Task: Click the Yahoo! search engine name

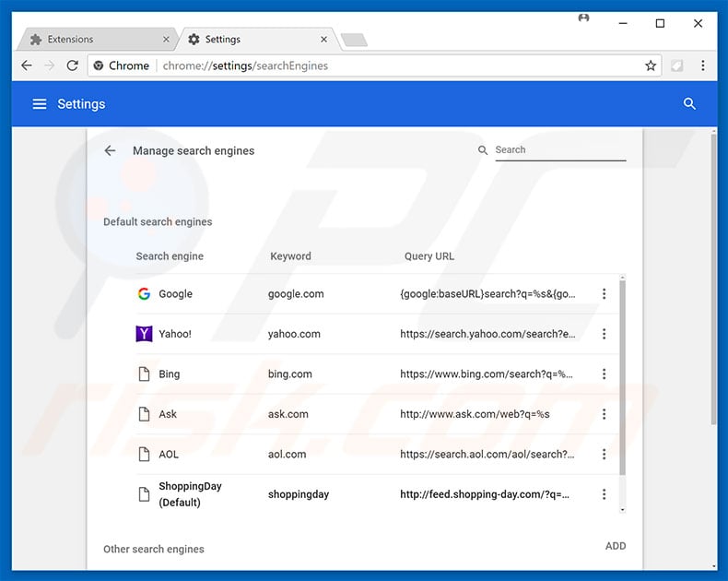Action: tap(175, 334)
